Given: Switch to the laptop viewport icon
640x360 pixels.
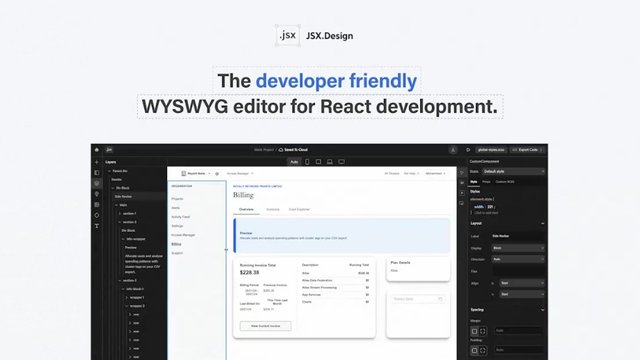Looking at the screenshot, I should [x=330, y=162].
